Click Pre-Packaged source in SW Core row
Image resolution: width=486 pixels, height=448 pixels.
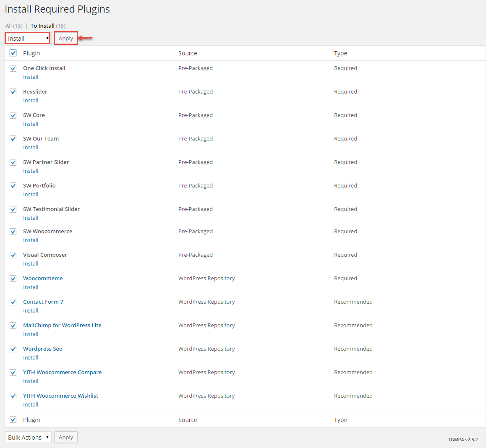(x=195, y=115)
